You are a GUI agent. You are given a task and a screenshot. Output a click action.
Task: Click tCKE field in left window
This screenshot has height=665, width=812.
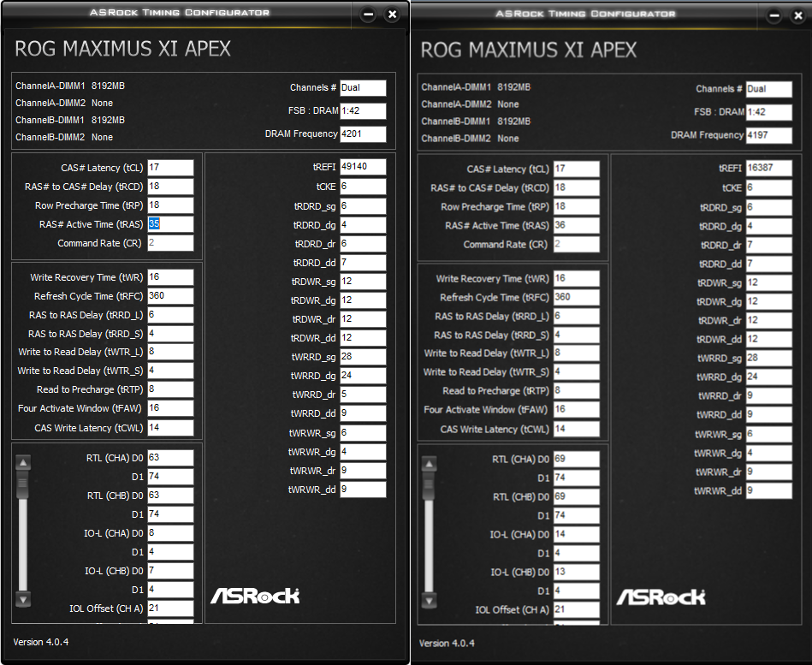pyautogui.click(x=363, y=187)
